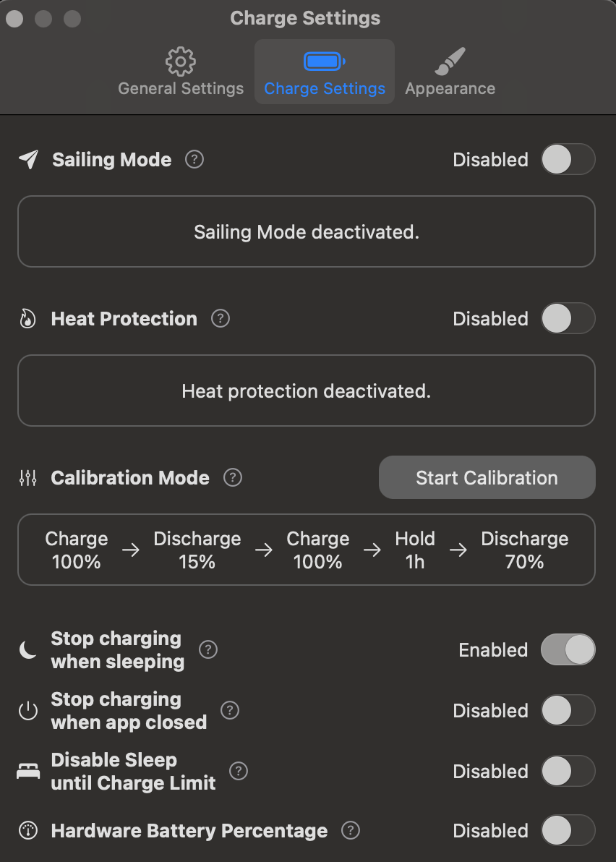
Task: Click the Calibration Mode sliders icon
Action: [x=28, y=478]
